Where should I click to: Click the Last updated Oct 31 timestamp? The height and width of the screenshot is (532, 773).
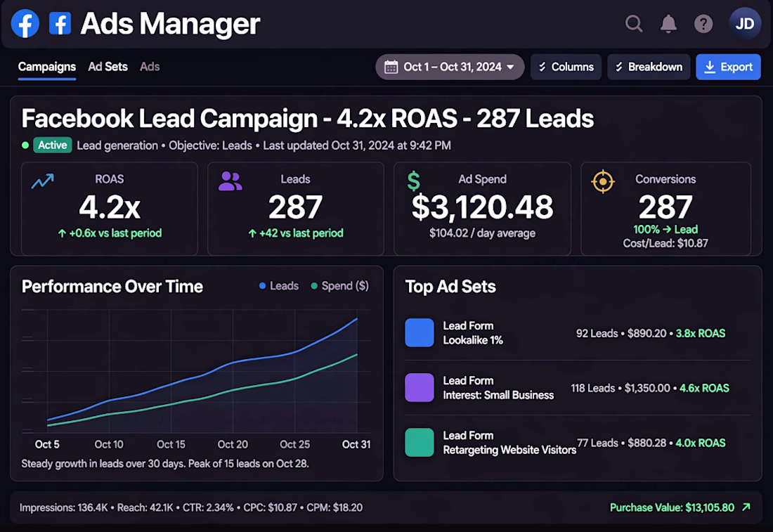(x=357, y=145)
